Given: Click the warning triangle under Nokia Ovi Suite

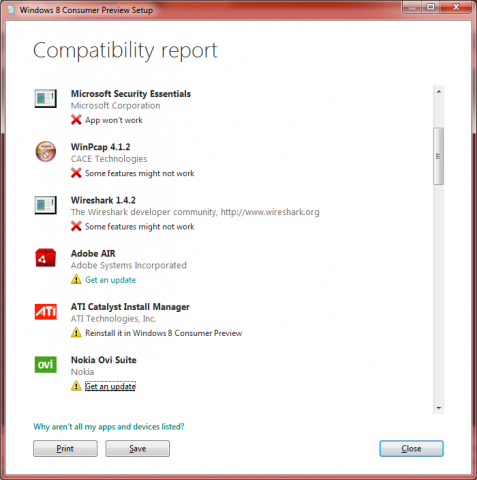Looking at the screenshot, I should pyautogui.click(x=76, y=386).
